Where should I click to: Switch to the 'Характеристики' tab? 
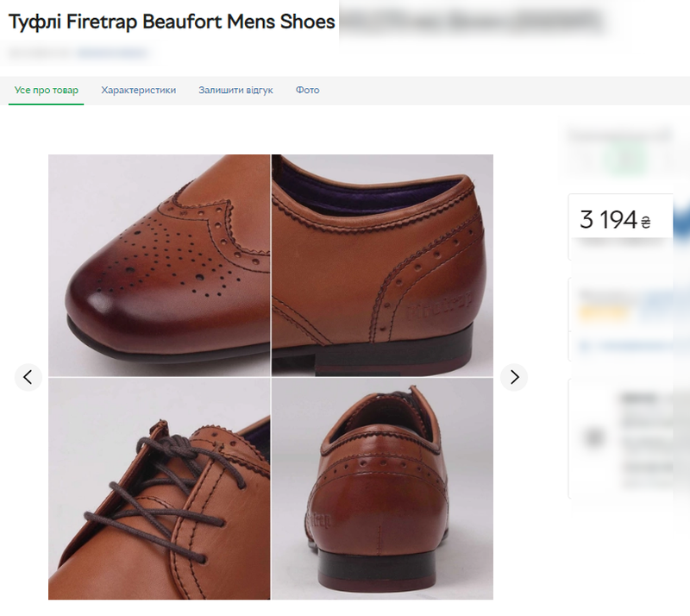(139, 91)
